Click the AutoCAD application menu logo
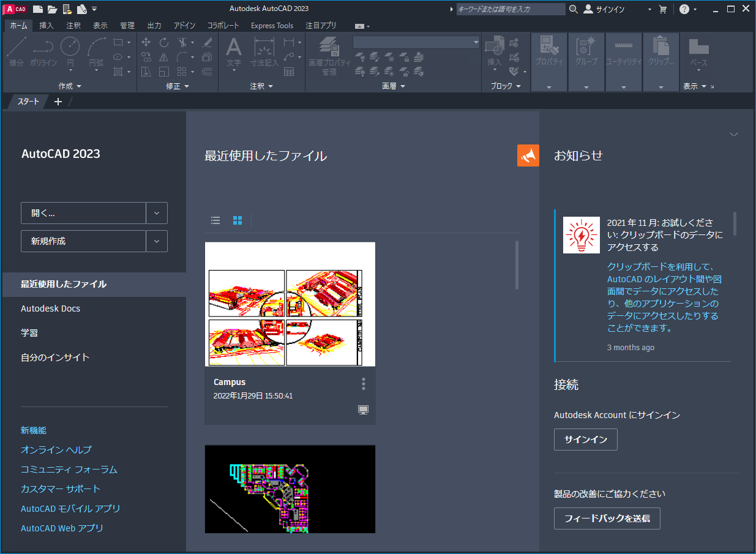This screenshot has height=554, width=756. pyautogui.click(x=16, y=9)
